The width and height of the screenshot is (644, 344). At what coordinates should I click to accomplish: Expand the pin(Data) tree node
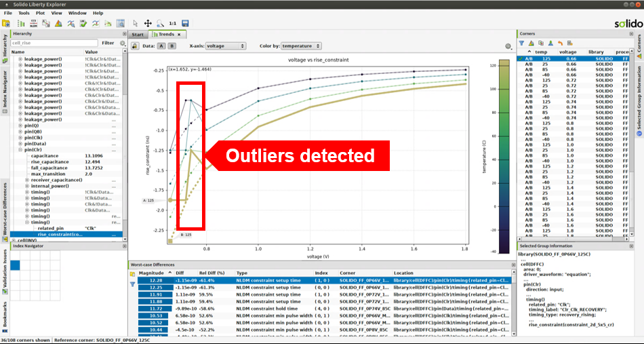(20, 144)
